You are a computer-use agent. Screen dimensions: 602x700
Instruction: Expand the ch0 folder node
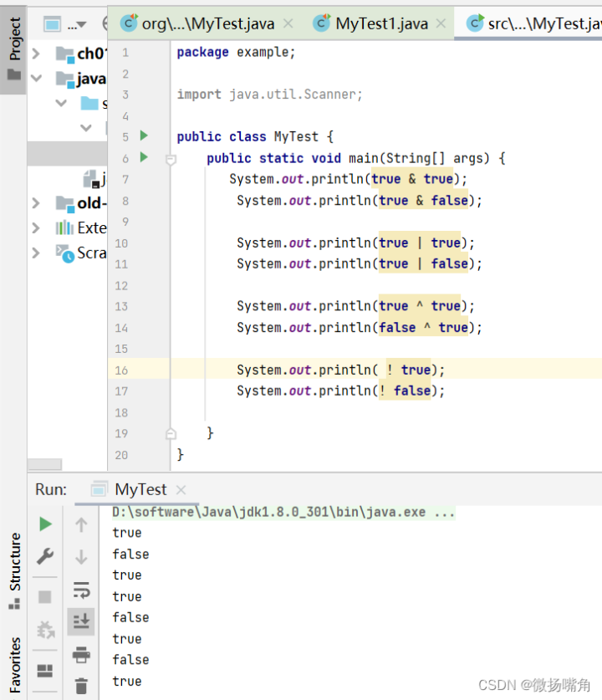pos(36,54)
